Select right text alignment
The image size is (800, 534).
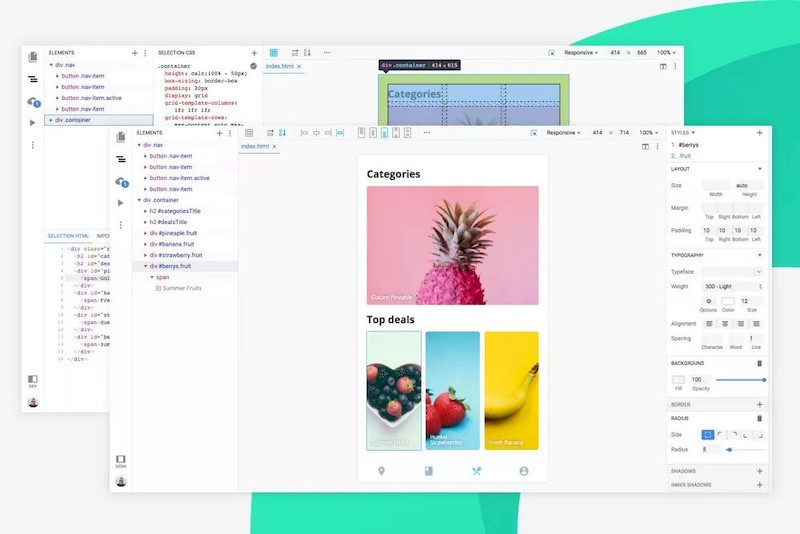click(x=741, y=324)
